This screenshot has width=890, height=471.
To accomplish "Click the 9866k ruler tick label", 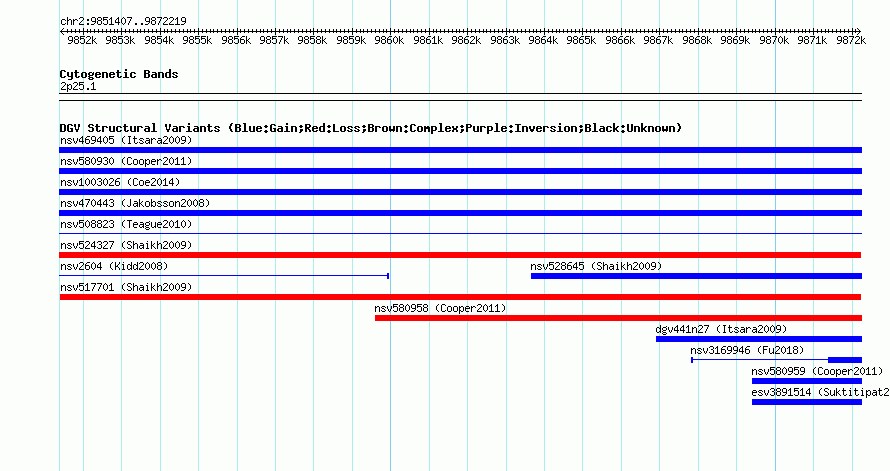I will tap(620, 40).
